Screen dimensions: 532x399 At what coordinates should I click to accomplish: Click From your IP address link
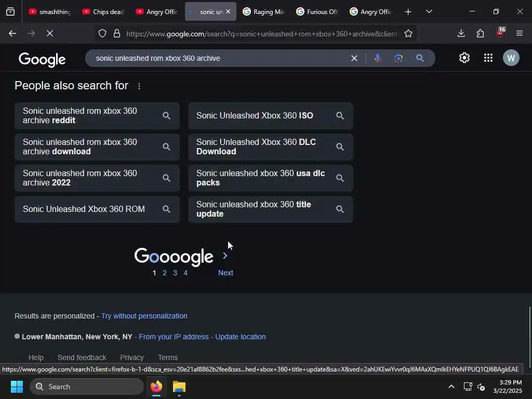click(174, 337)
